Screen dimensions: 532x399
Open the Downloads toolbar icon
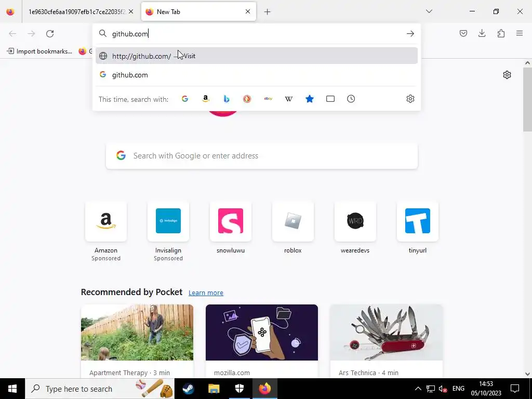pos(482,33)
